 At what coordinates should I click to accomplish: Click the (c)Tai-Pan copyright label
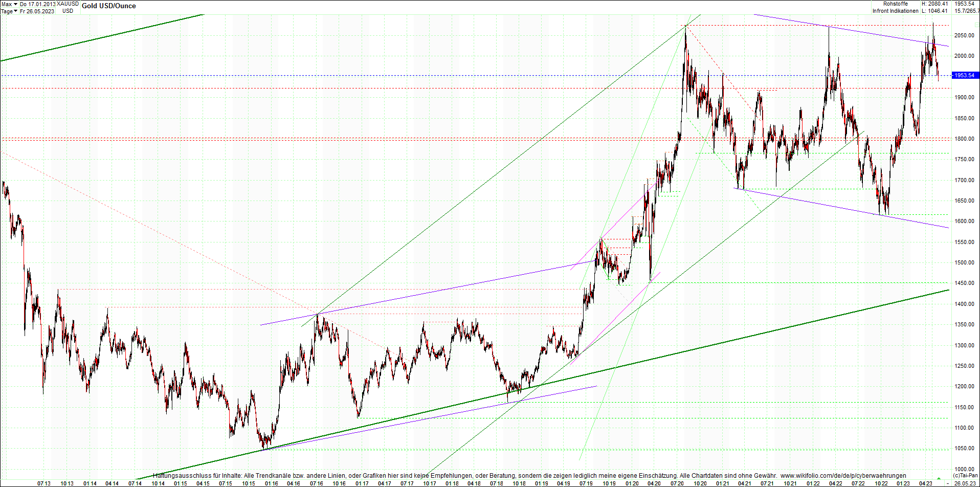point(966,476)
